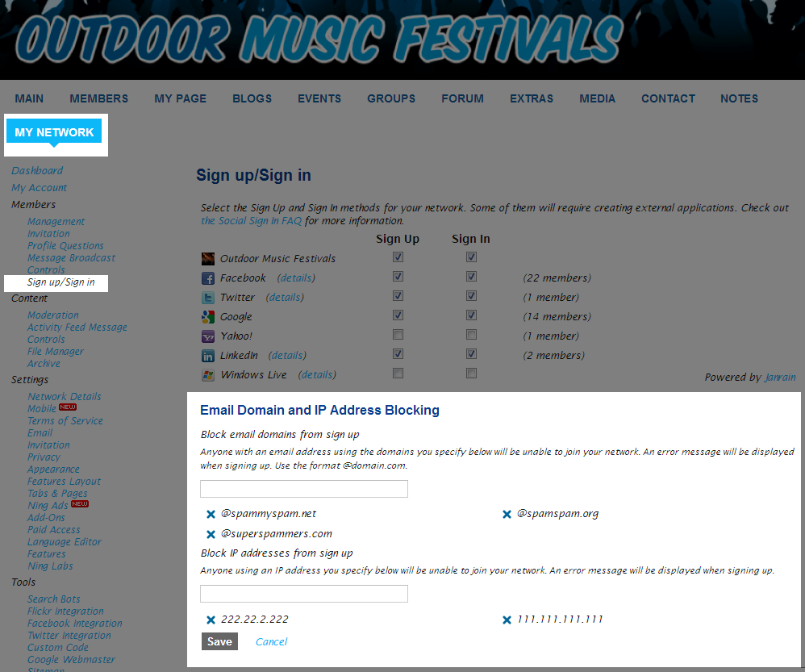Open the EVENTS navigation tab

[x=319, y=98]
